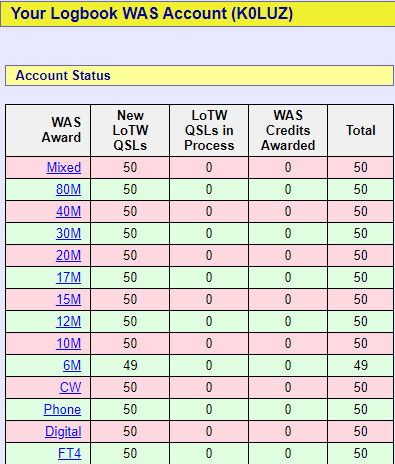Open the 15M WAS award link
Image resolution: width=395 pixels, height=464 pixels.
68,299
